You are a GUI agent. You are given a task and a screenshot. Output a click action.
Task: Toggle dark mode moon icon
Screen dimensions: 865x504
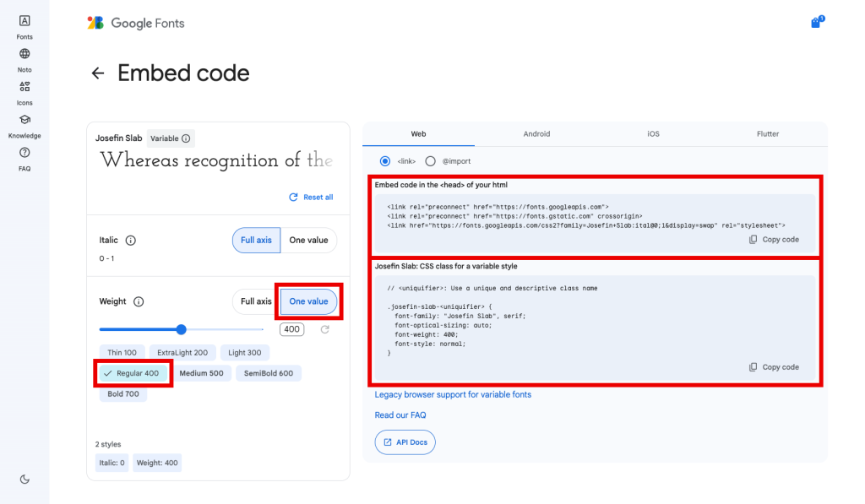pyautogui.click(x=24, y=480)
